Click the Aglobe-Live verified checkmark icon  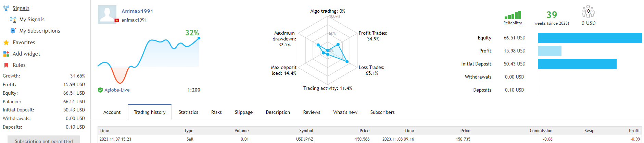click(100, 90)
